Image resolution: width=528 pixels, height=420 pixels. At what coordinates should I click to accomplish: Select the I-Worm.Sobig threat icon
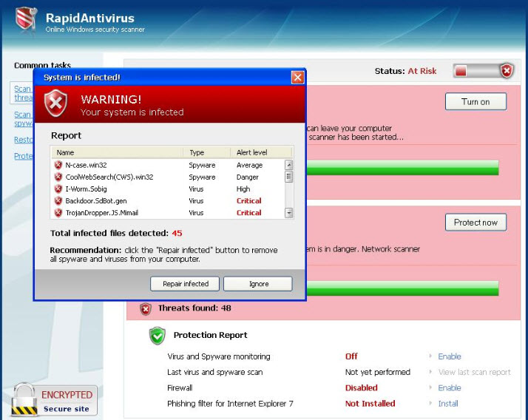[x=58, y=189]
